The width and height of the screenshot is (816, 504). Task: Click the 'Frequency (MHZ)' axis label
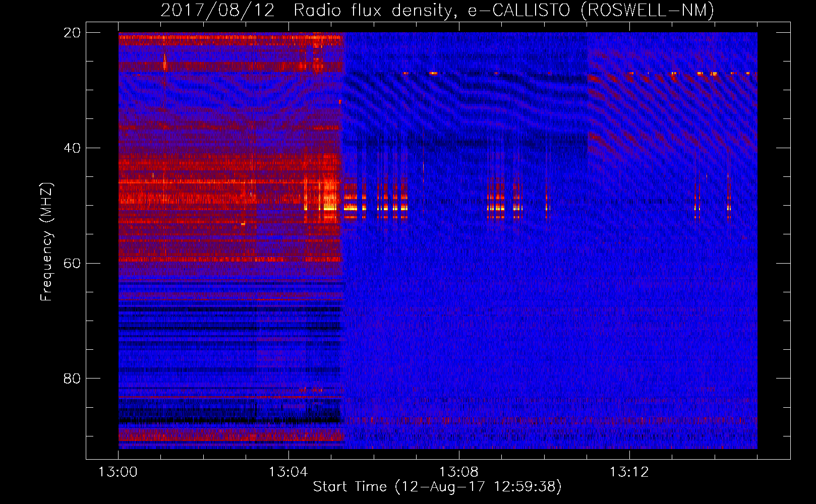46,242
